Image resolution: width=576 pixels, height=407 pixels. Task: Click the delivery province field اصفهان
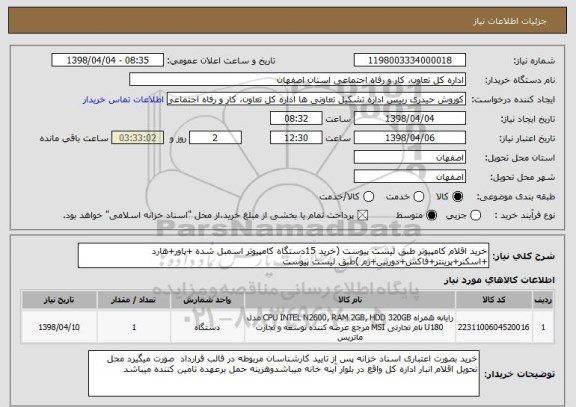[410, 158]
